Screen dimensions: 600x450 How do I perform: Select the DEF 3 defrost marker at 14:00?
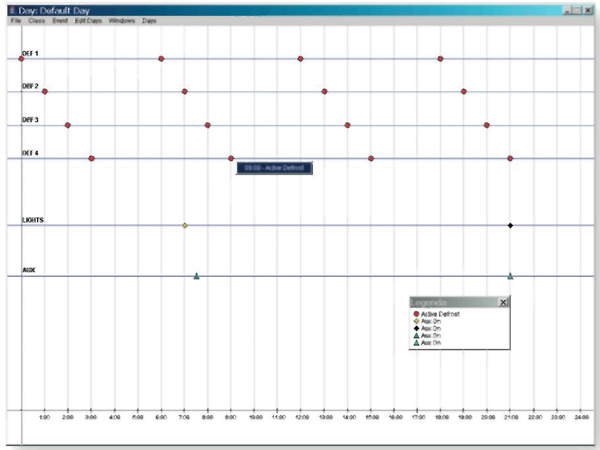[x=347, y=125]
